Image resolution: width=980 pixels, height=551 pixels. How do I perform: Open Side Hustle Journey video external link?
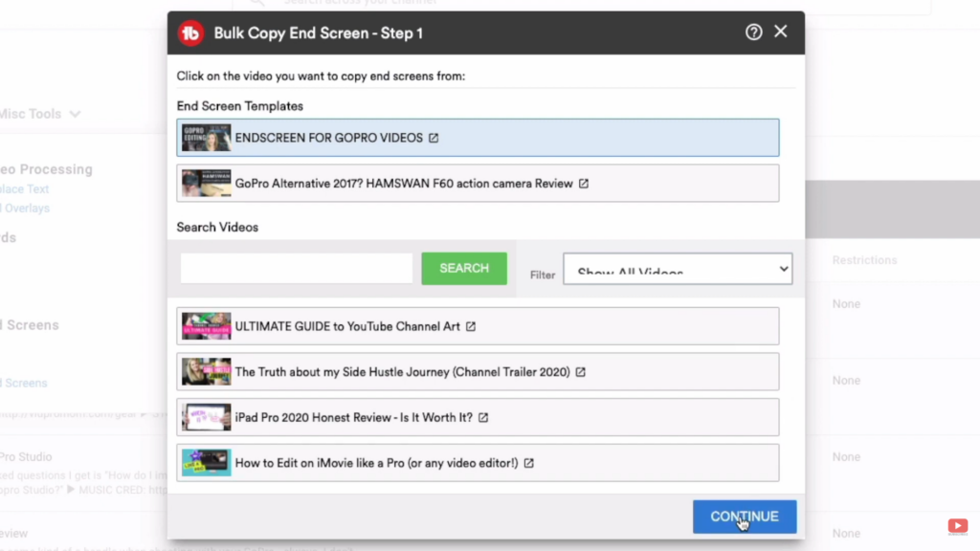pos(581,372)
